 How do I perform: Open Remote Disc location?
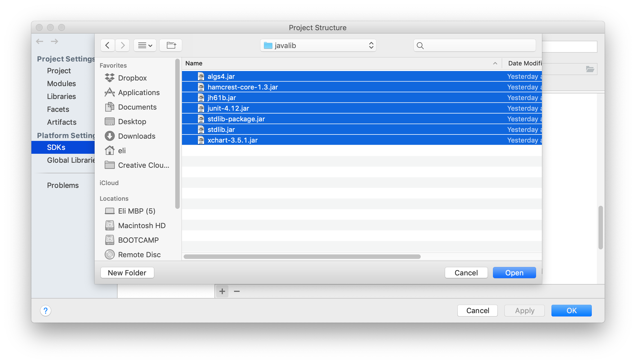[x=133, y=255]
